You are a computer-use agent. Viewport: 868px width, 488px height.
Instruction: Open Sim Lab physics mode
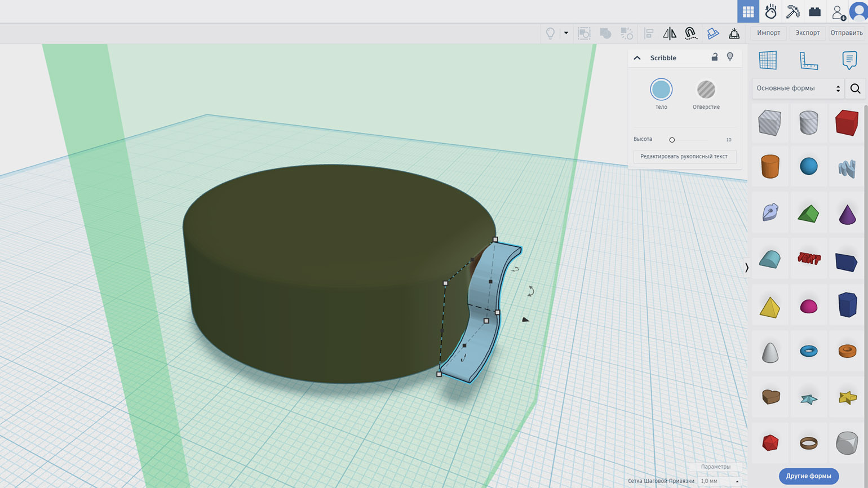[x=770, y=11]
